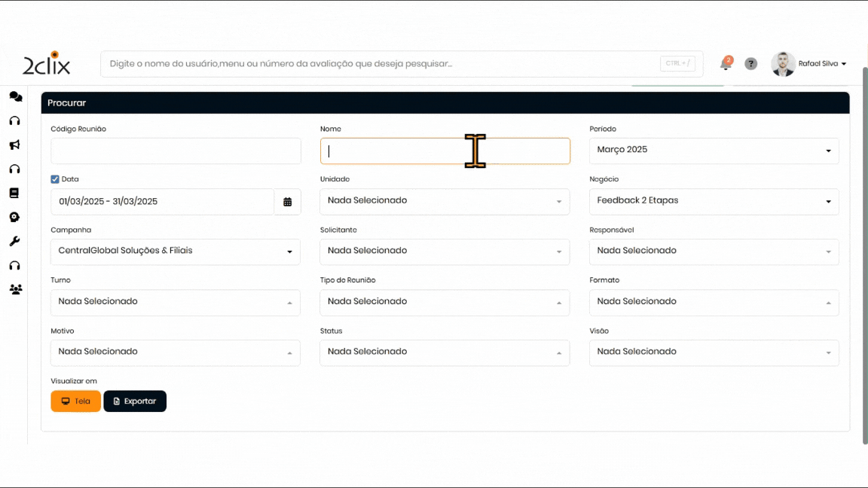Uncheck the Data checkbox
Image resolution: width=868 pixels, height=488 pixels.
click(x=55, y=179)
